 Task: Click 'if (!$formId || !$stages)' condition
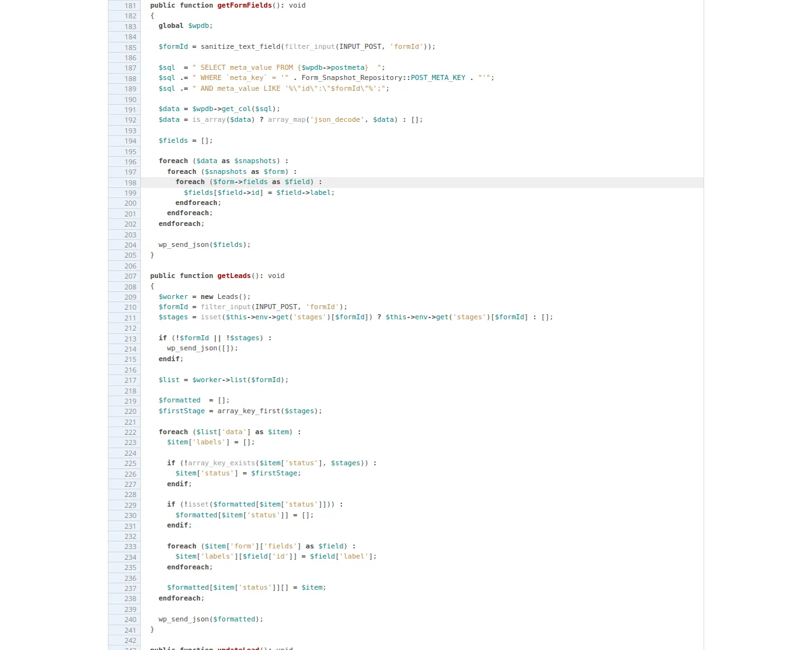tap(215, 338)
